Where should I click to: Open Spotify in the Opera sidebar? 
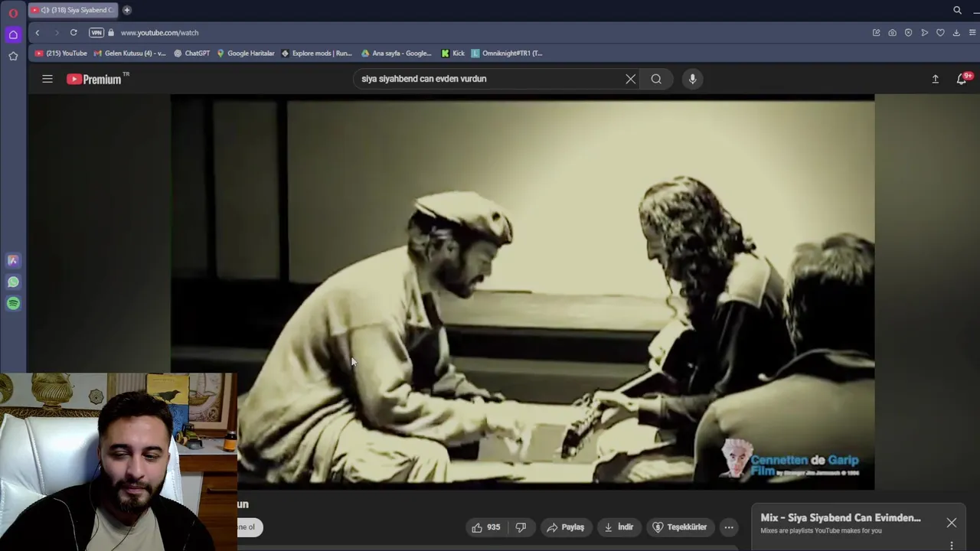pos(13,303)
